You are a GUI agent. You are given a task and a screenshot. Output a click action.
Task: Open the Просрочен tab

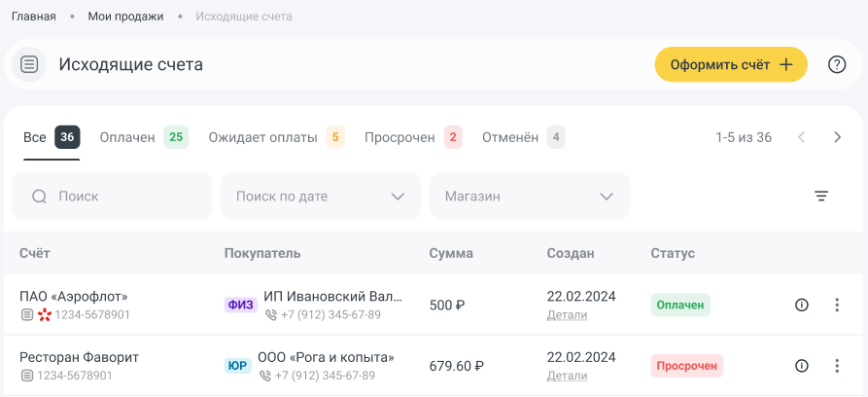coord(412,137)
